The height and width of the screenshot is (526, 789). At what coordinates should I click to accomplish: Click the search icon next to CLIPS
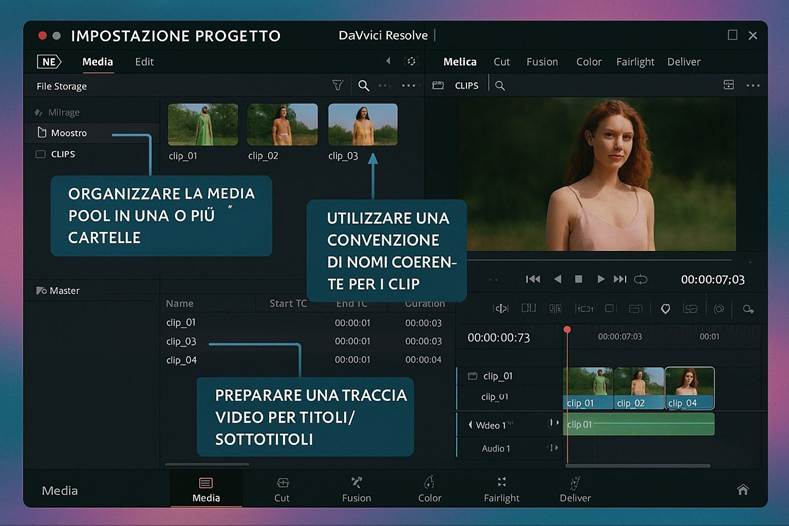click(500, 86)
